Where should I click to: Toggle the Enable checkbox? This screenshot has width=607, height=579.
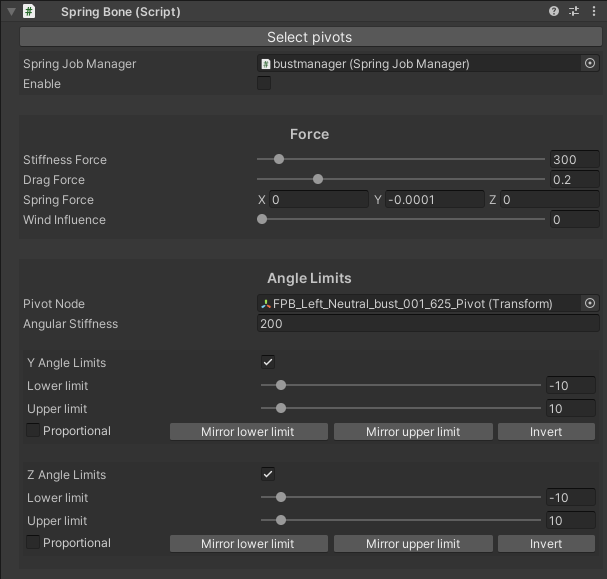pos(264,83)
